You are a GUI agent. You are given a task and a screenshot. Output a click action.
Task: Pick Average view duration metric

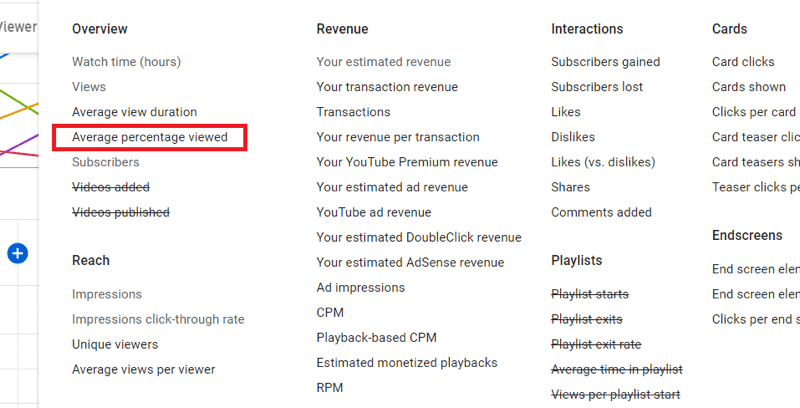click(x=134, y=112)
